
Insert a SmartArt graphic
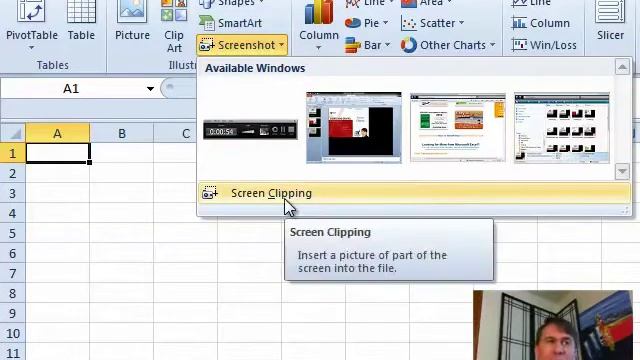pyautogui.click(x=231, y=23)
